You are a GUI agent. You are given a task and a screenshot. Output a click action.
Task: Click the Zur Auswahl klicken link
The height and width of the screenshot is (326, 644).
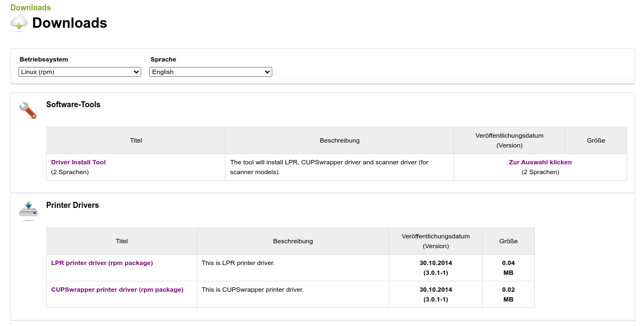tap(540, 162)
